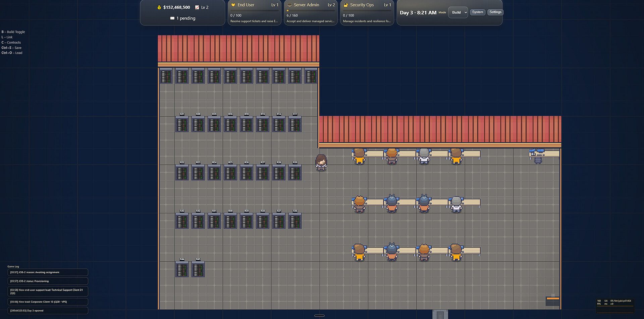This screenshot has height=319, width=644.
Task: Click the money bag icon beside the balance
Action: coord(159,7)
